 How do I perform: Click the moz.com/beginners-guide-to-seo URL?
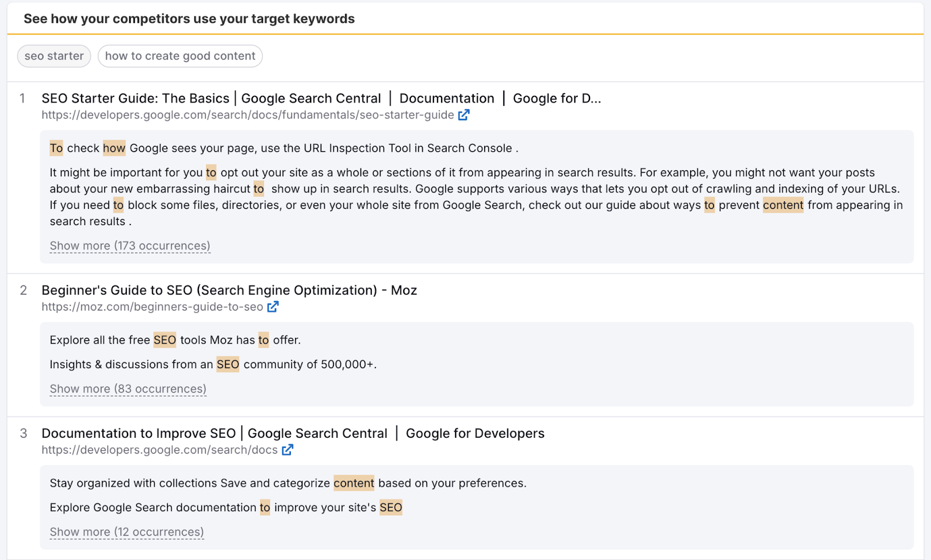151,306
